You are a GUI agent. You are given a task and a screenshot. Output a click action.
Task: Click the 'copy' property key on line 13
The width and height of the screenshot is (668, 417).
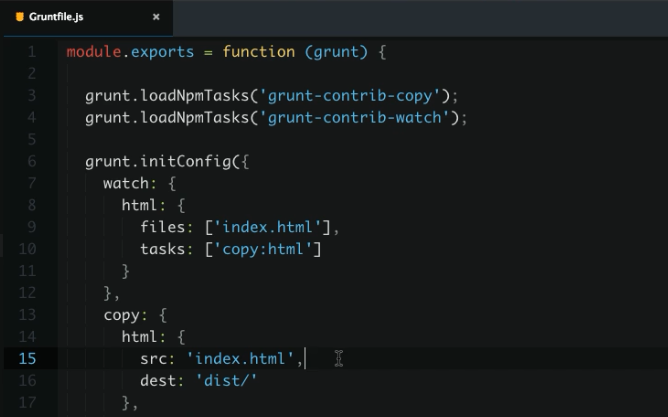pos(121,315)
